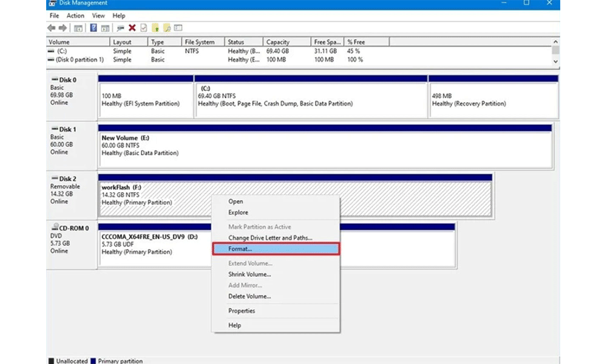Click the blue Help question-mark toolbar icon
This screenshot has height=364, width=607.
point(93,28)
